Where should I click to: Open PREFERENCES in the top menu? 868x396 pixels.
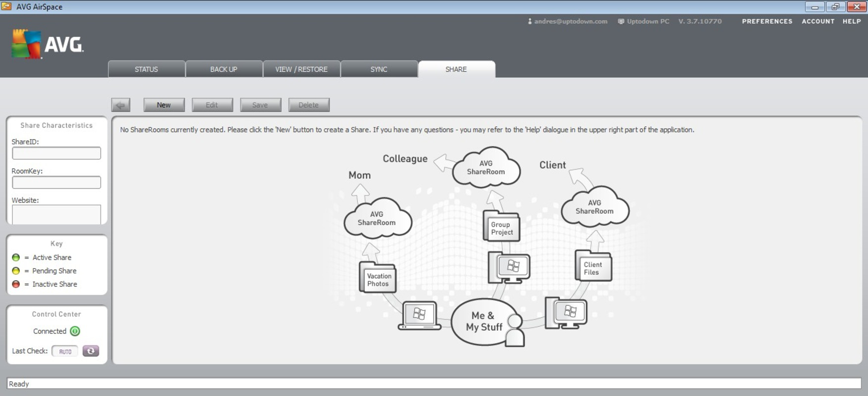point(767,21)
